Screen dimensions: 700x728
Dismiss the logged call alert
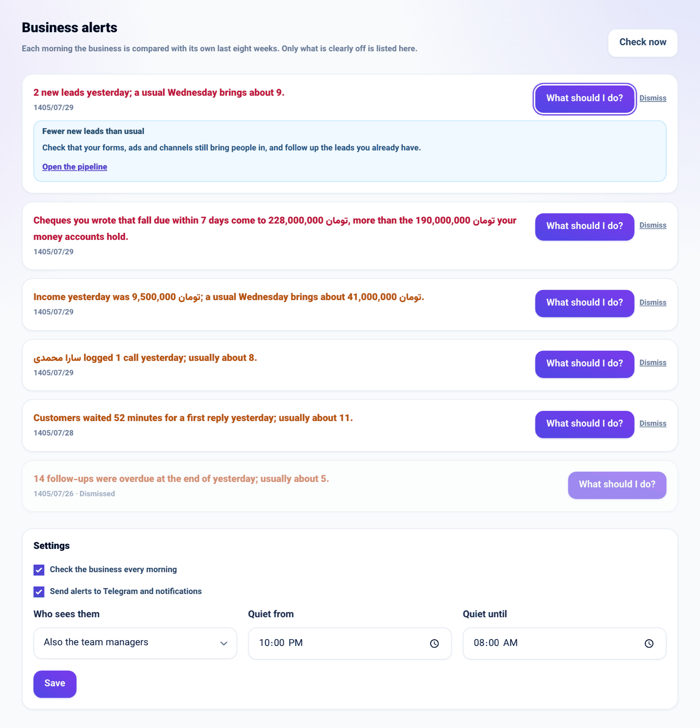tap(653, 363)
